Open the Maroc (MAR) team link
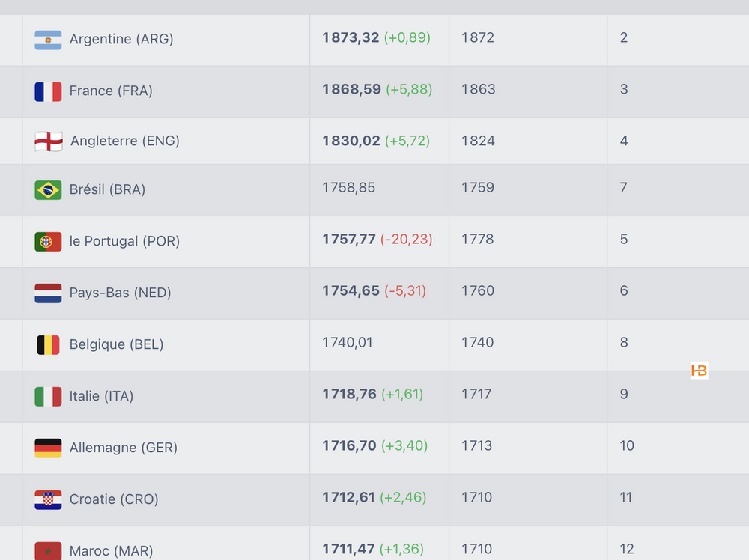Viewport: 749px width, 560px height. [x=111, y=551]
